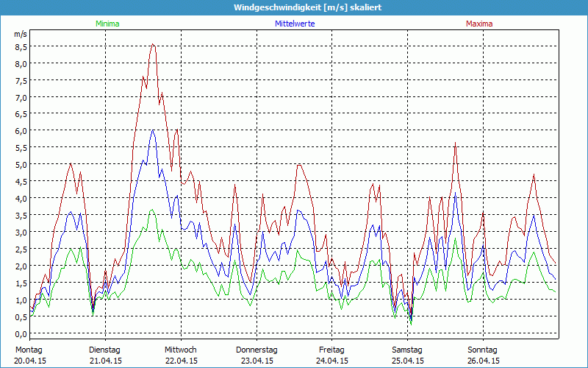
Task: Click the 3,5 y-axis value
Action: [x=21, y=216]
